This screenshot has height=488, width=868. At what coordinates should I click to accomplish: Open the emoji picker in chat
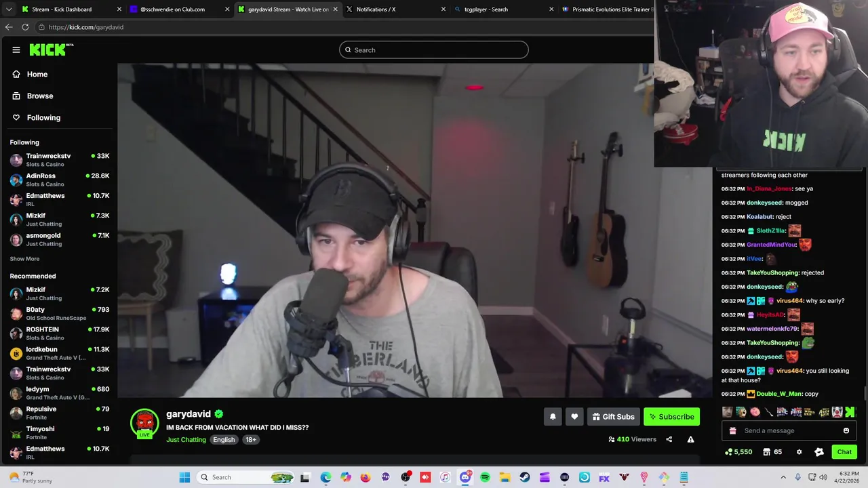(x=846, y=430)
